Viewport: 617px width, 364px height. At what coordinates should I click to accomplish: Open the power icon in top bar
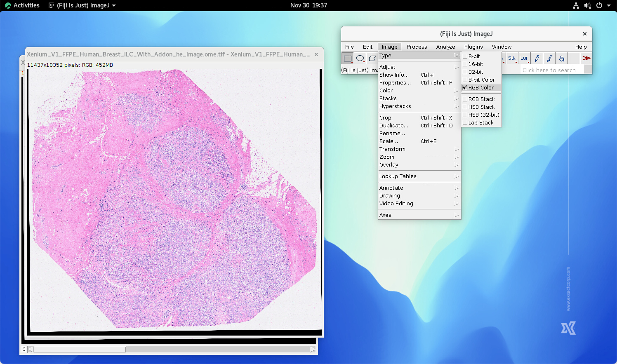click(x=599, y=5)
